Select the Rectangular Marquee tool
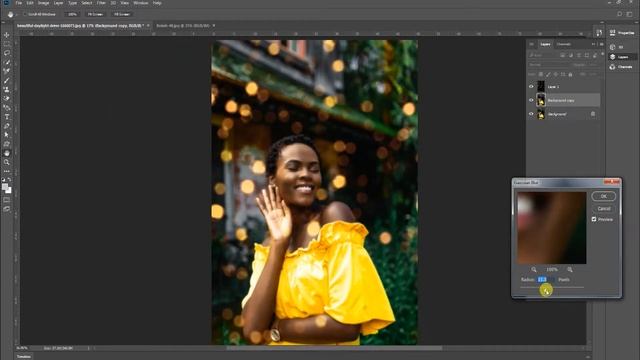 [7, 44]
